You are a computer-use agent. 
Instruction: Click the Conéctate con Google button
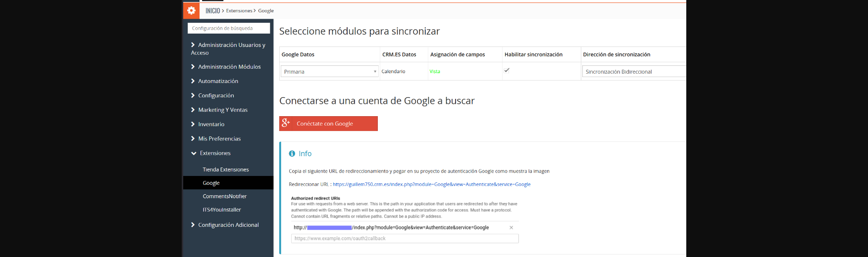coord(328,124)
